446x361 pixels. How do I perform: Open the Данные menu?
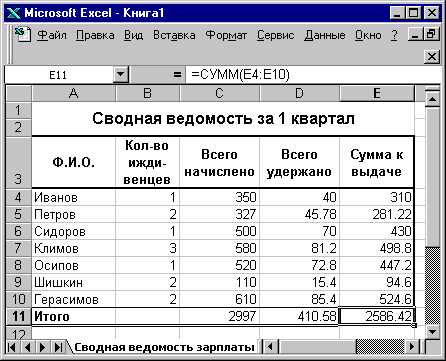(324, 35)
